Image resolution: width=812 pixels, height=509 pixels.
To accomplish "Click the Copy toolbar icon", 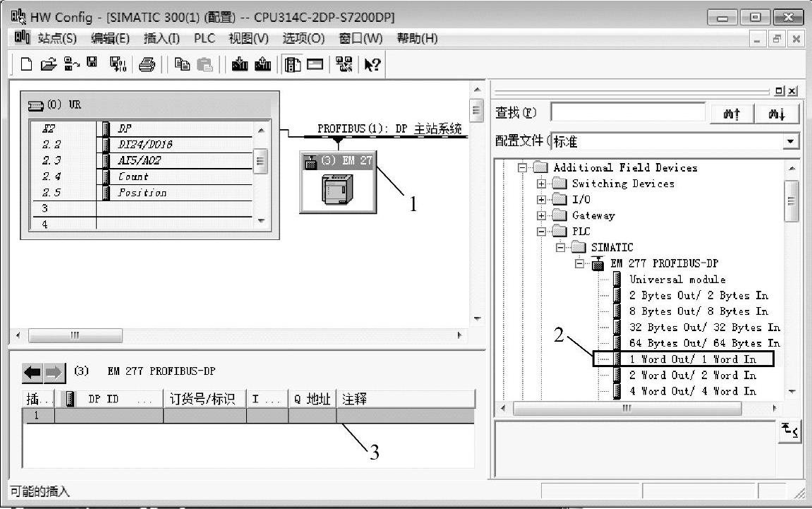I will 182,64.
